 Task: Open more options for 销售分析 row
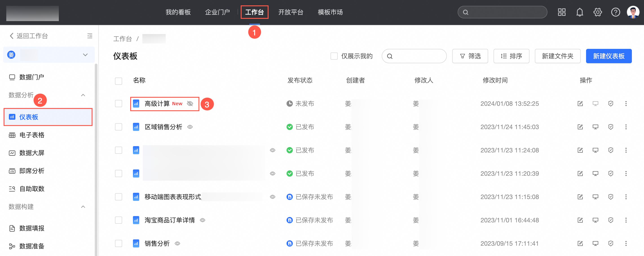coord(626,243)
